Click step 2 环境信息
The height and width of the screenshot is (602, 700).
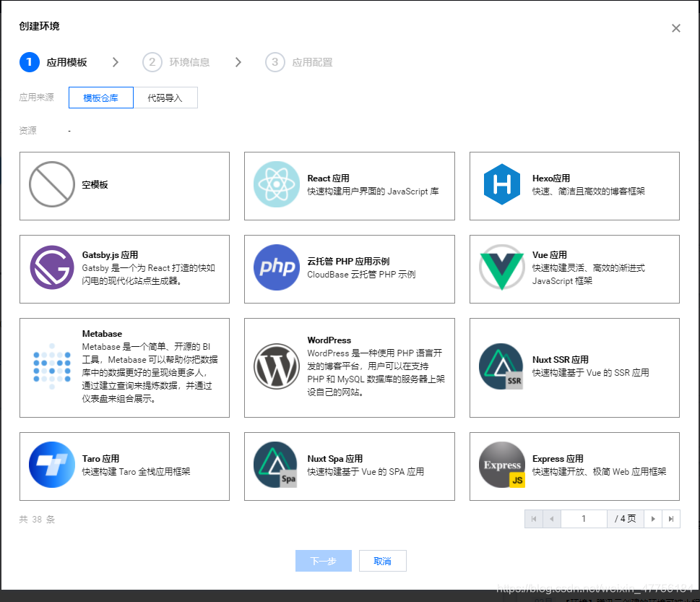pyautogui.click(x=176, y=62)
